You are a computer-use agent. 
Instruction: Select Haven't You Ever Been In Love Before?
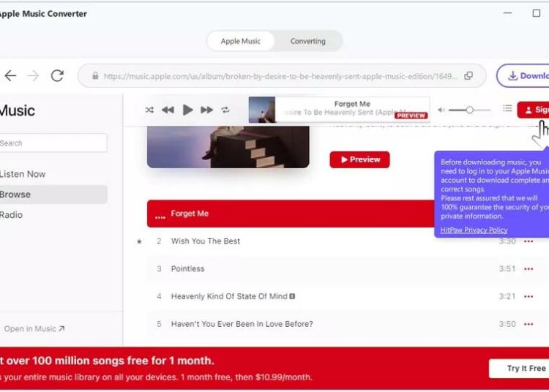pyautogui.click(x=242, y=324)
